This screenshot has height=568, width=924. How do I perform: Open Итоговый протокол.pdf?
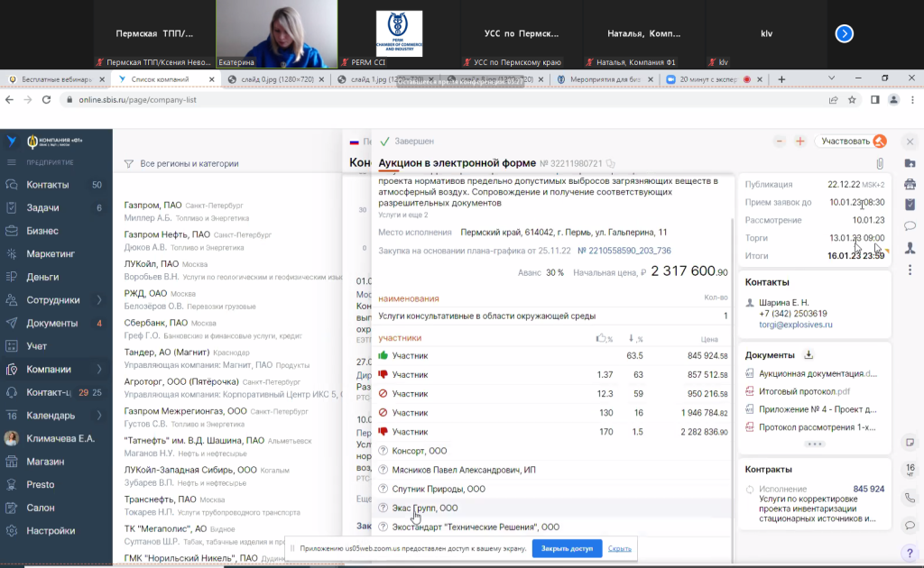[804, 391]
